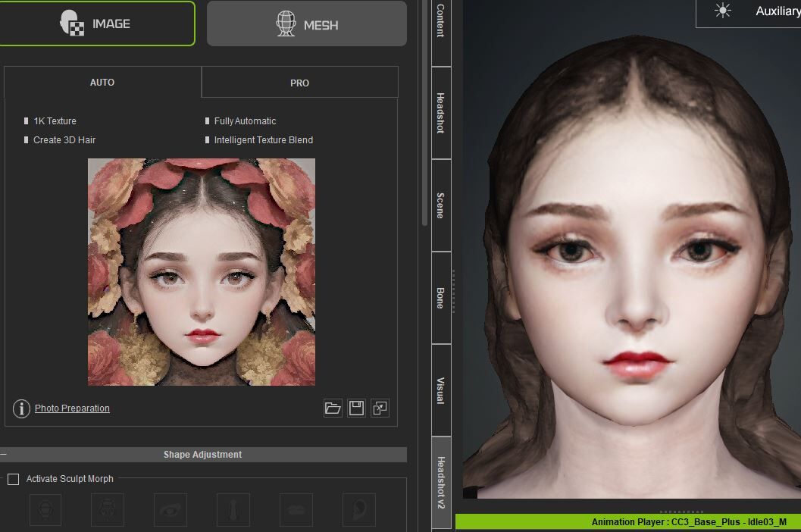Open the Auxiliary viewport option
Image resolution: width=801 pixels, height=532 pixels.
tap(778, 11)
